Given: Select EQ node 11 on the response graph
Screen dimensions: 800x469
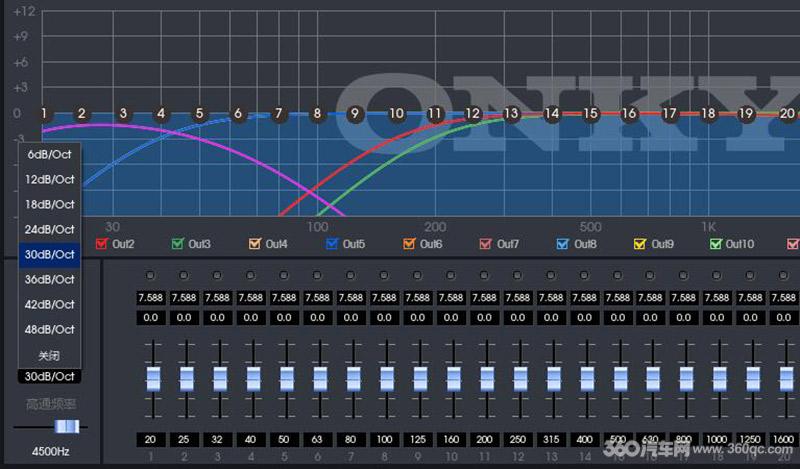Looking at the screenshot, I should (434, 113).
